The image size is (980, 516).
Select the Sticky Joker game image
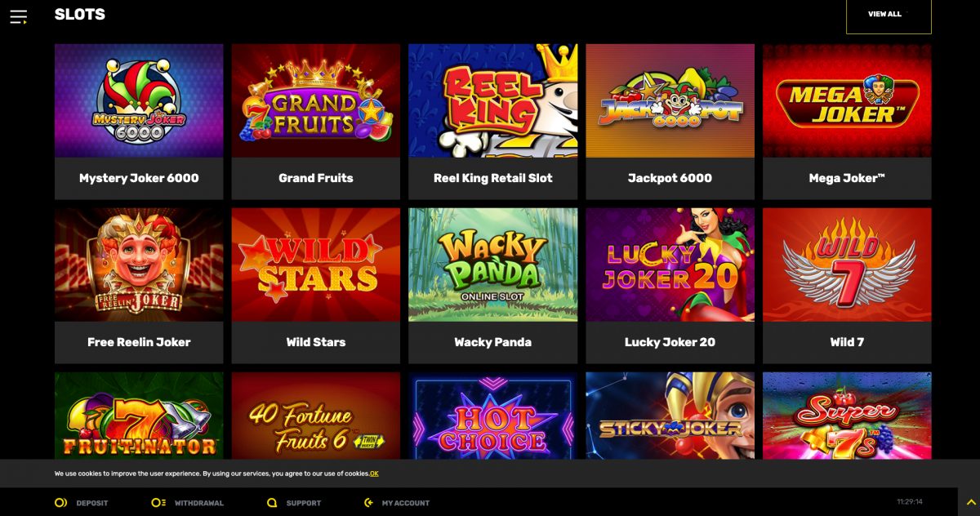pos(670,416)
